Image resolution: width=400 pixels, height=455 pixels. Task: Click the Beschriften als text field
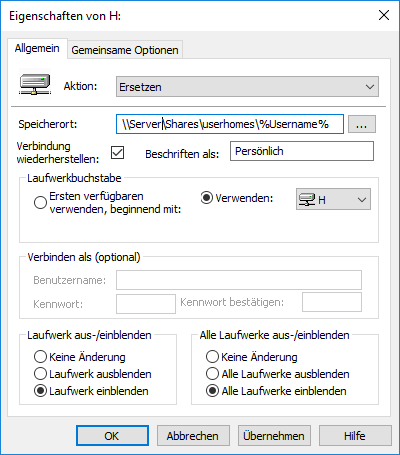click(x=302, y=151)
